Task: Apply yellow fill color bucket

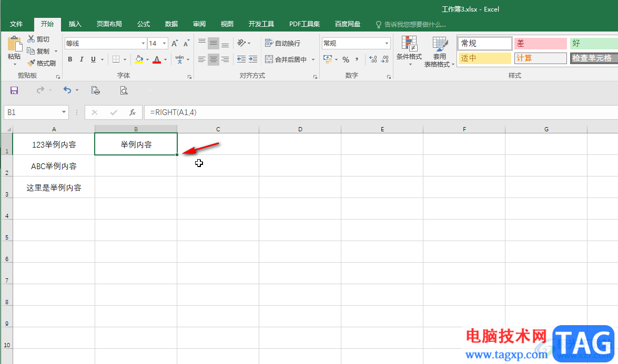Action: pos(139,59)
